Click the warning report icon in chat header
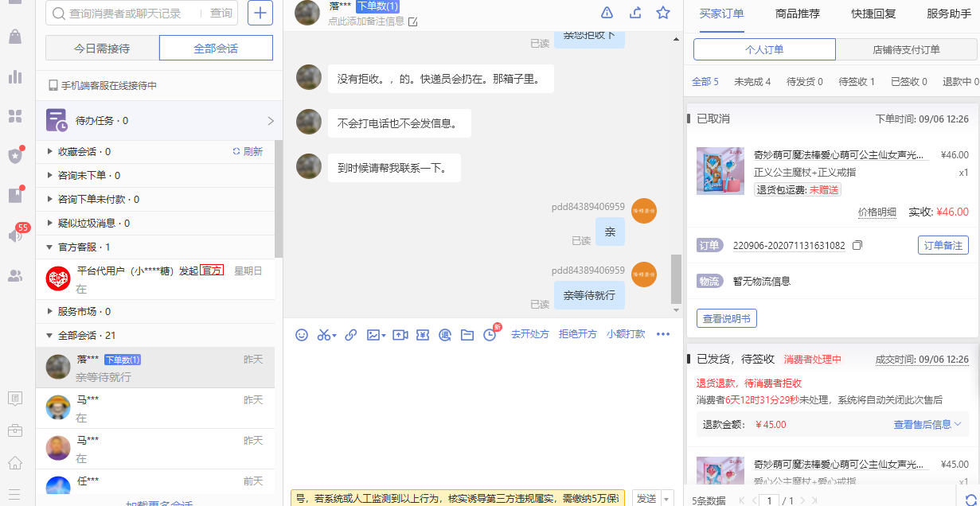This screenshot has width=980, height=506. coord(607,12)
